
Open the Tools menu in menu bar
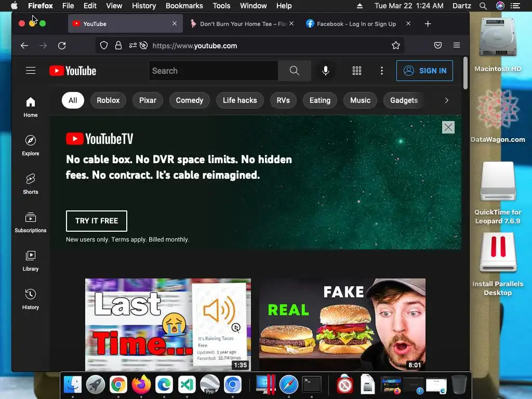(221, 6)
